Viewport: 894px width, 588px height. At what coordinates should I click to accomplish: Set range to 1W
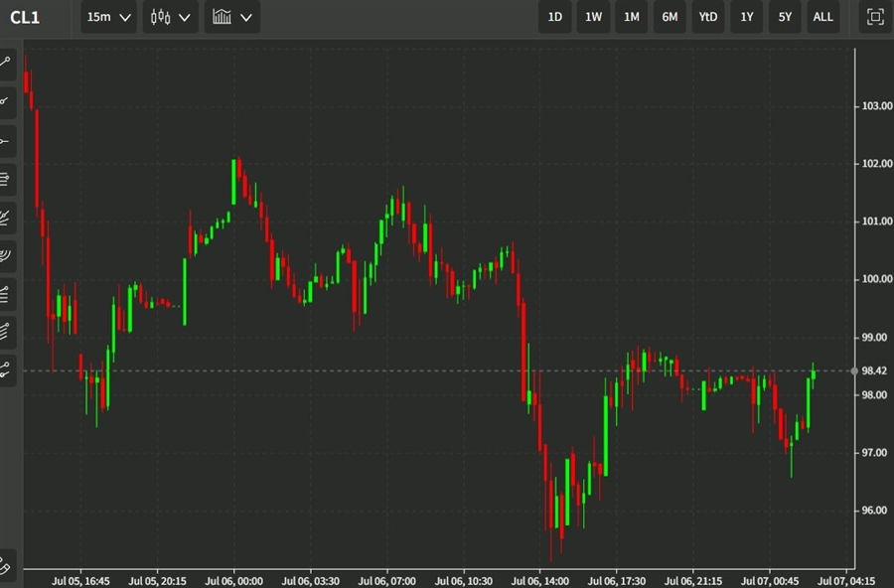point(594,17)
